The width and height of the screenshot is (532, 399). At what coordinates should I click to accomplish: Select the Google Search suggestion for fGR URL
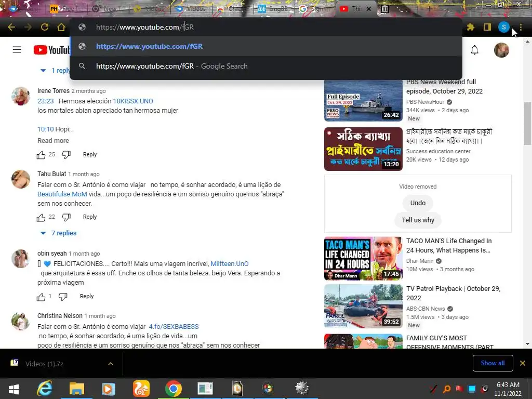tap(266, 66)
